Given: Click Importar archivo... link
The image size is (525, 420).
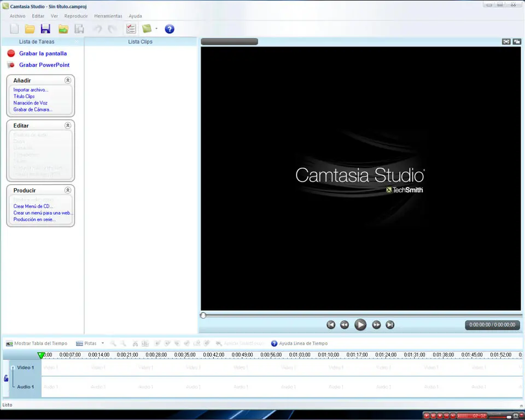Looking at the screenshot, I should [31, 90].
